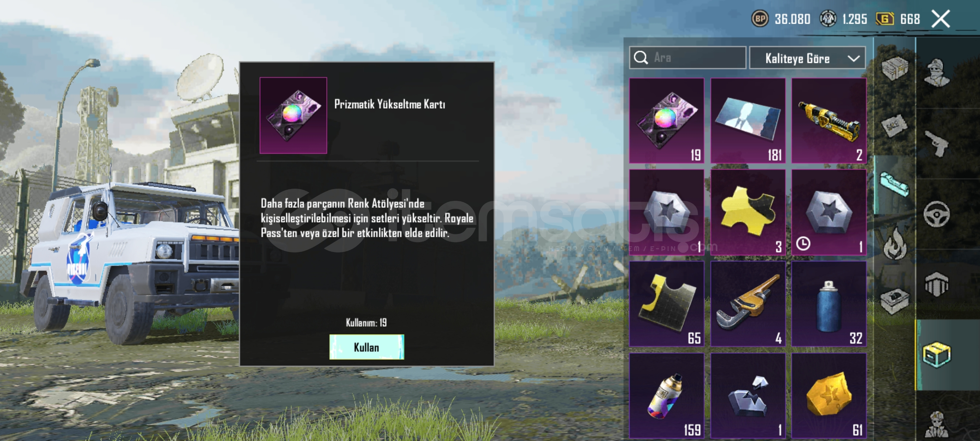The image size is (980, 441).
Task: Select the timed silver star hexagon item
Action: [x=829, y=212]
